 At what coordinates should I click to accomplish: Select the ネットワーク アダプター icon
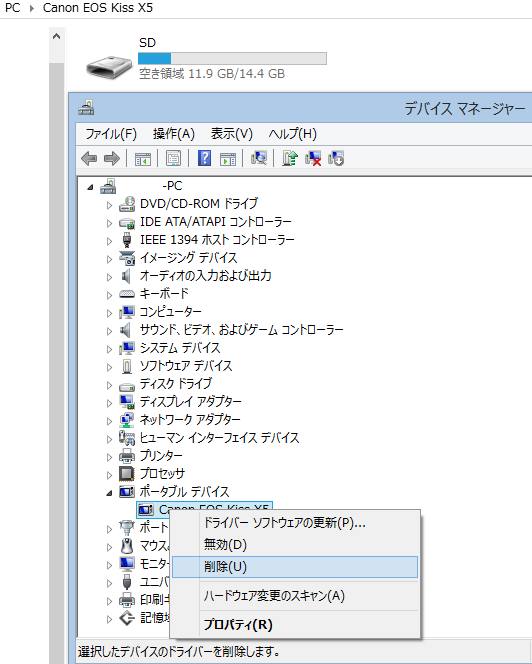pyautogui.click(x=127, y=420)
